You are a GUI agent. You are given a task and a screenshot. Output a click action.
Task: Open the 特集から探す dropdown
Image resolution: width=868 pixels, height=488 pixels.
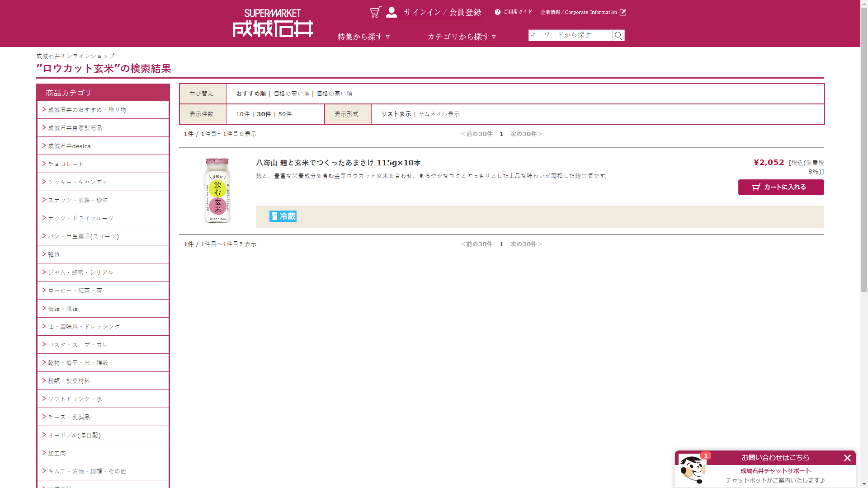pos(363,37)
